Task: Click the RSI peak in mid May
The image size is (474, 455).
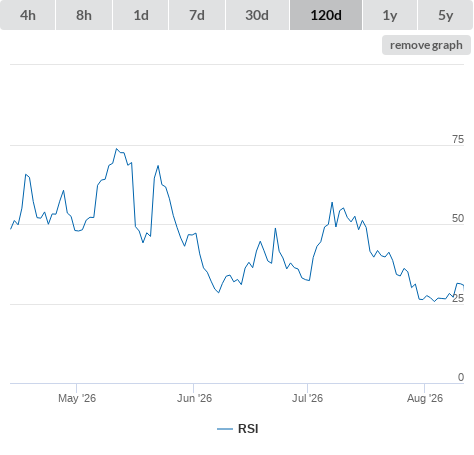Action: 116,149
